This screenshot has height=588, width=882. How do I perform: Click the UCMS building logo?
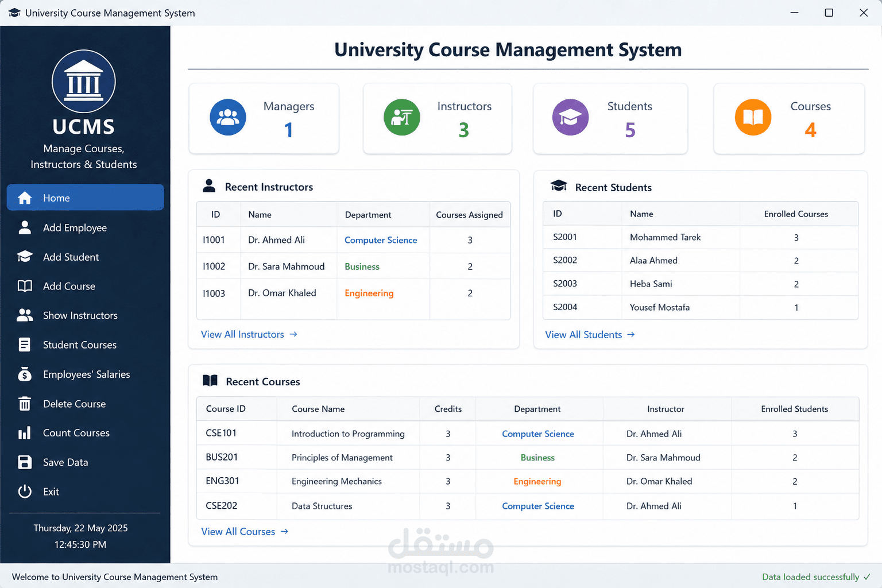[84, 82]
